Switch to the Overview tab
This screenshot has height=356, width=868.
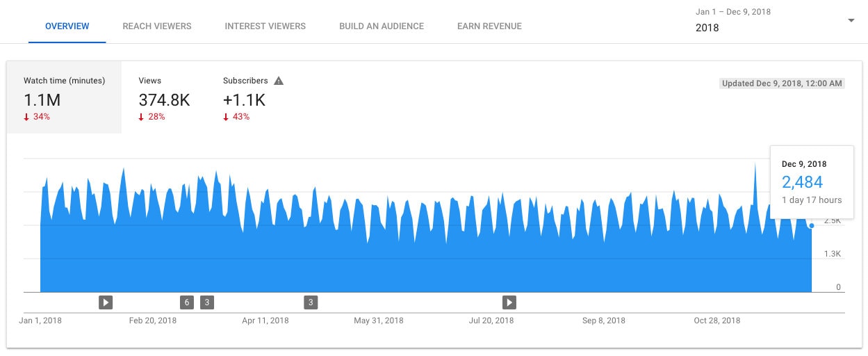67,26
